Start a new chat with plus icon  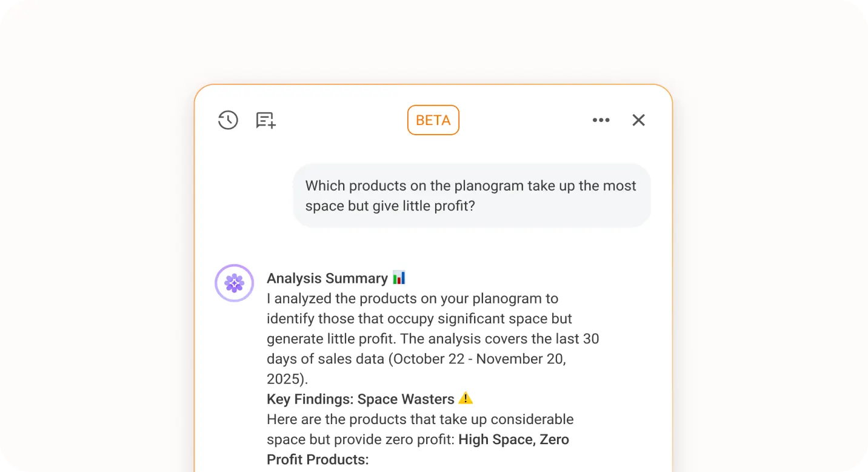click(265, 120)
